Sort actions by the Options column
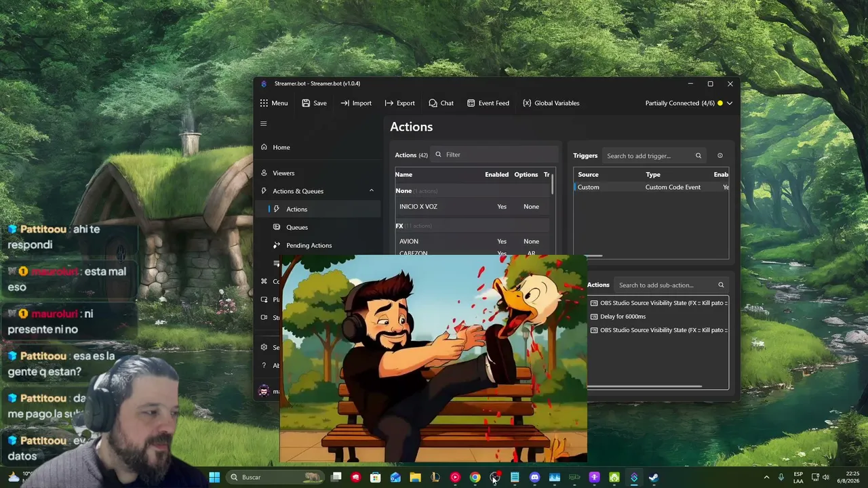868x488 pixels. [526, 175]
